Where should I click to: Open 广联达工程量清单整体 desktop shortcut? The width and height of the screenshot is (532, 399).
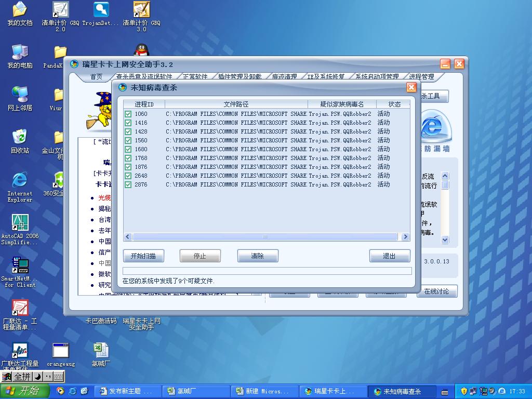[x=20, y=355]
